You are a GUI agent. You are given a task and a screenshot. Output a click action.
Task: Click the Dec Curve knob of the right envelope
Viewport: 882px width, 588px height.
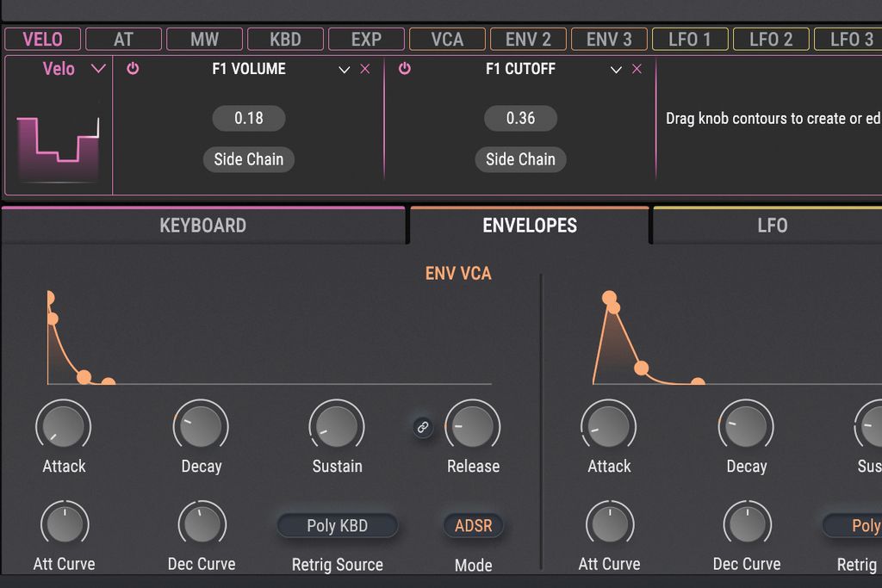point(747,522)
